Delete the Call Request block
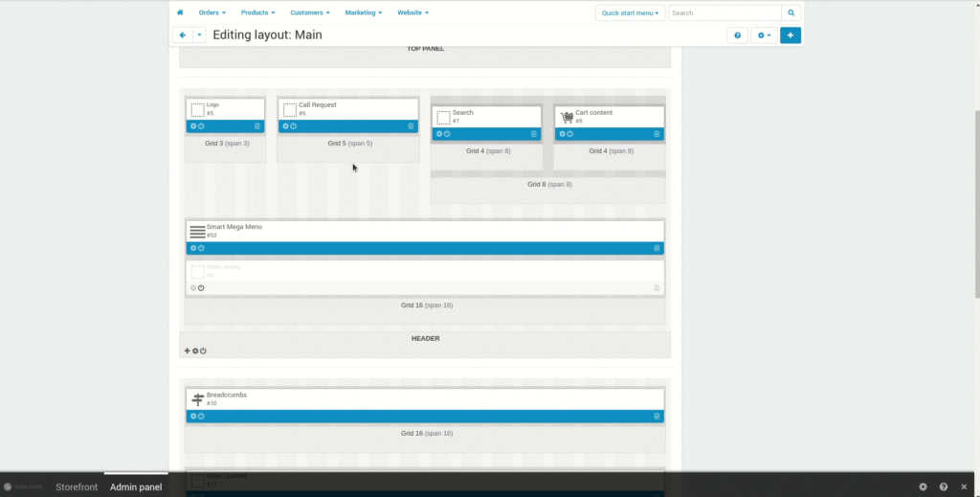This screenshot has width=980, height=497. click(x=411, y=126)
